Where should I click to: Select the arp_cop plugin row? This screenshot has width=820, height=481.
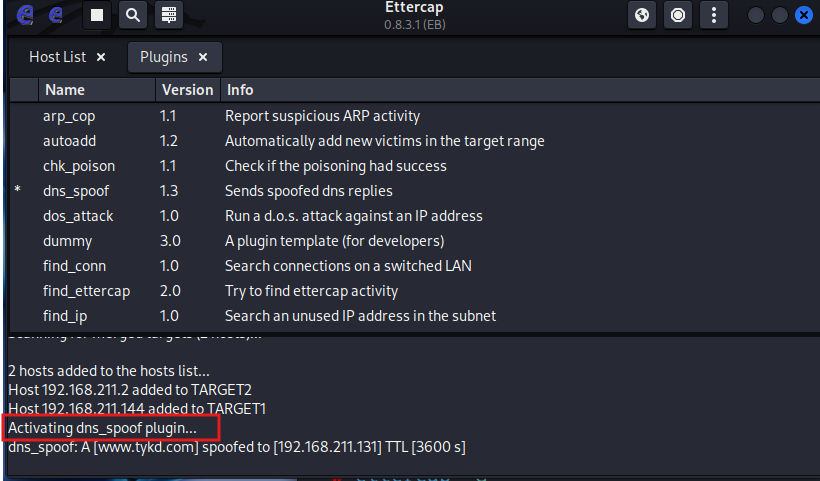click(x=69, y=116)
